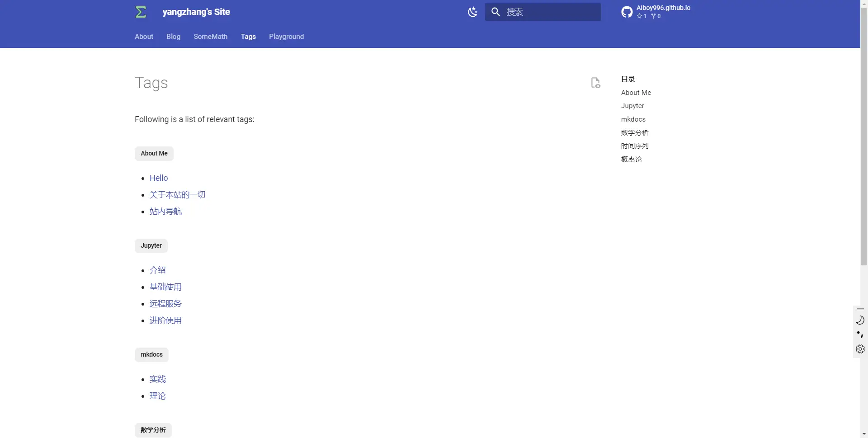Open the SomeMath tab

(210, 37)
